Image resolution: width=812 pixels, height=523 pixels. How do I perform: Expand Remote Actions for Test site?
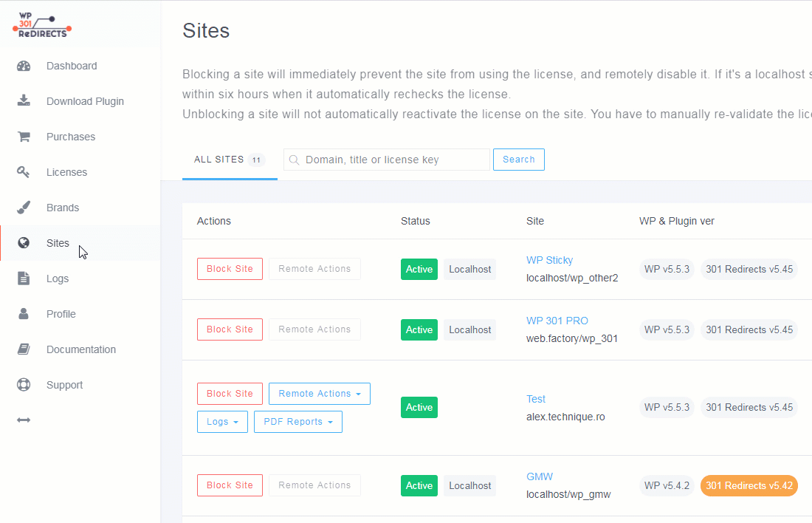pyautogui.click(x=320, y=394)
